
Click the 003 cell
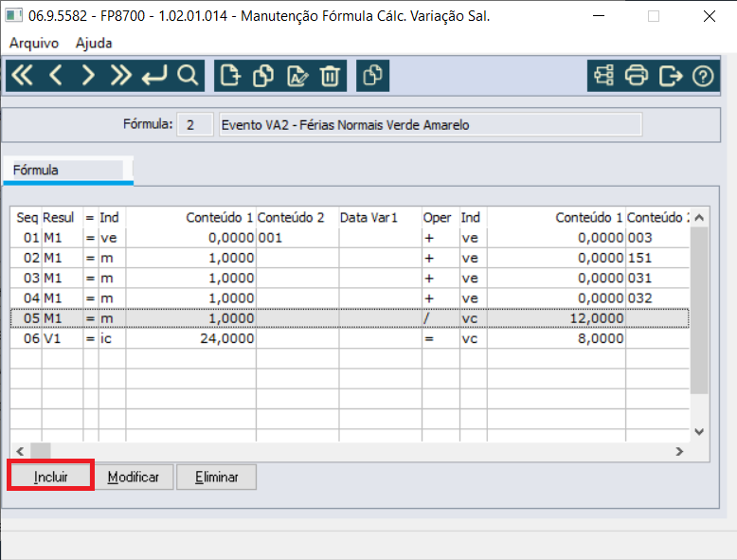pyautogui.click(x=657, y=238)
